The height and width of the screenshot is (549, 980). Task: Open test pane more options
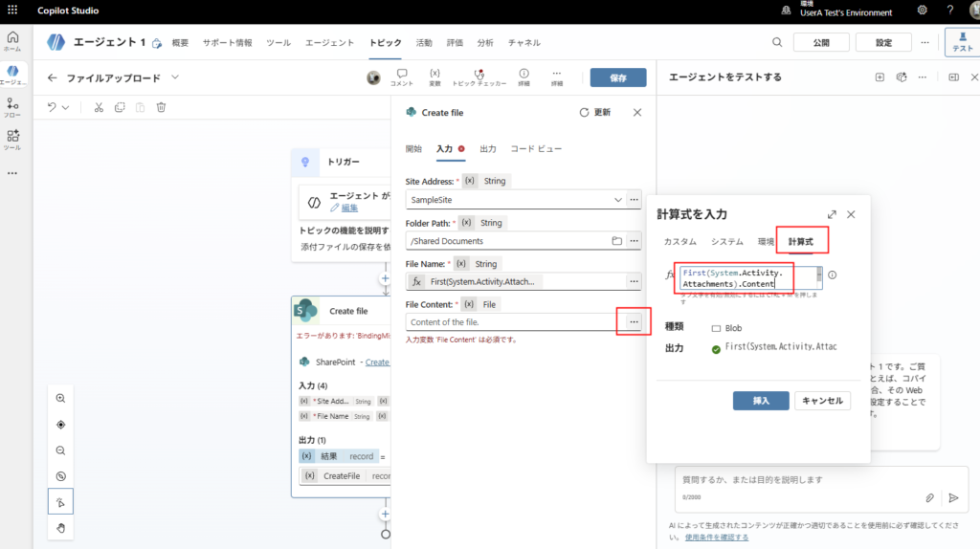click(x=923, y=77)
